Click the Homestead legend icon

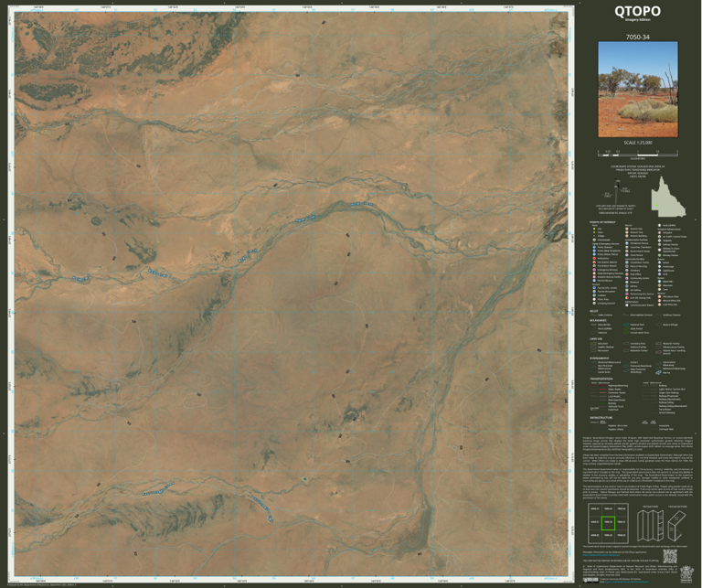(x=594, y=240)
